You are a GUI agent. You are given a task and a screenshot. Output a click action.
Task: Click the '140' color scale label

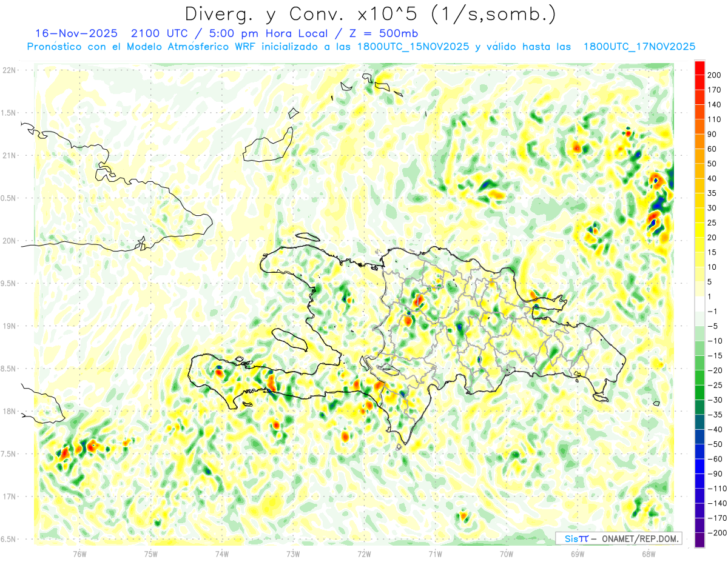click(x=714, y=104)
